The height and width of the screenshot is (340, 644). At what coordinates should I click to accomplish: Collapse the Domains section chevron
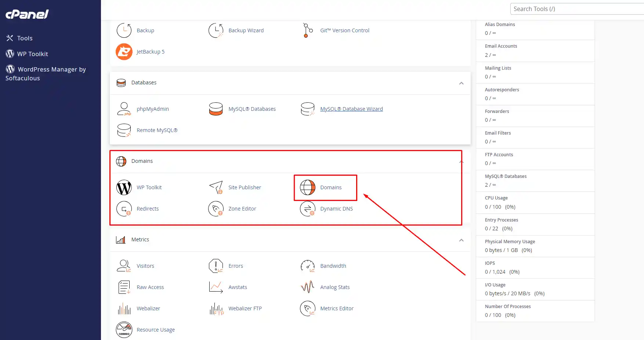461,161
